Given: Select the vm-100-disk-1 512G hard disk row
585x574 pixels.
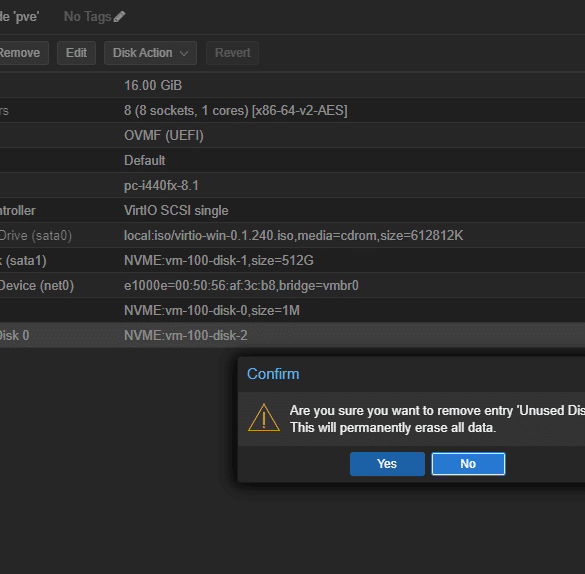Looking at the screenshot, I should tap(292, 260).
